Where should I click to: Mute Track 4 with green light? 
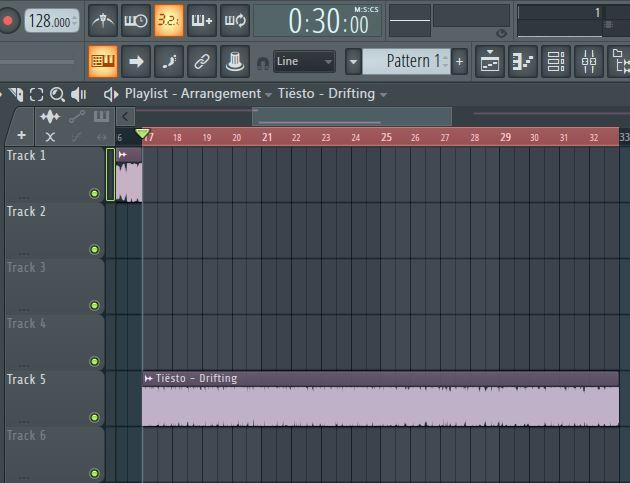click(x=94, y=361)
